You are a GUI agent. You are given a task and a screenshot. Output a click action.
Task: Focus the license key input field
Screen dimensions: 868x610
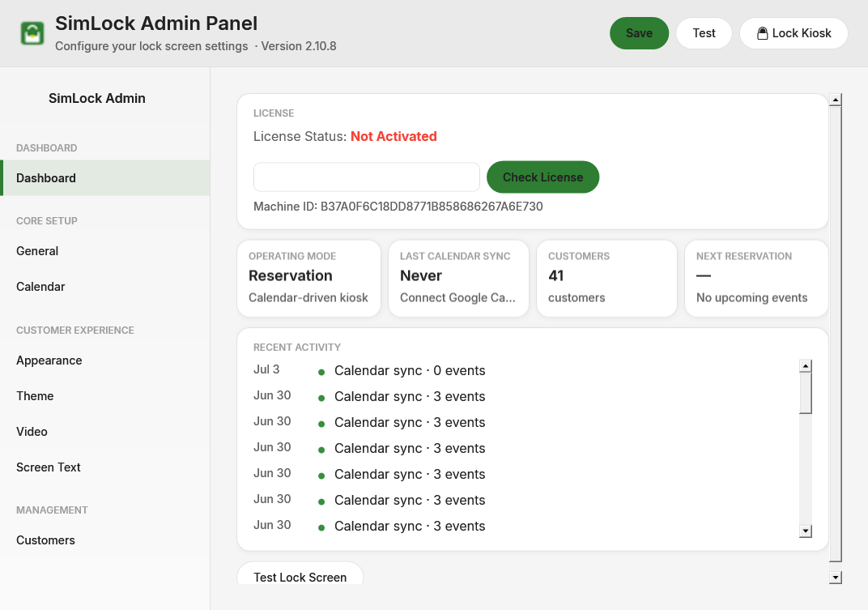point(367,177)
